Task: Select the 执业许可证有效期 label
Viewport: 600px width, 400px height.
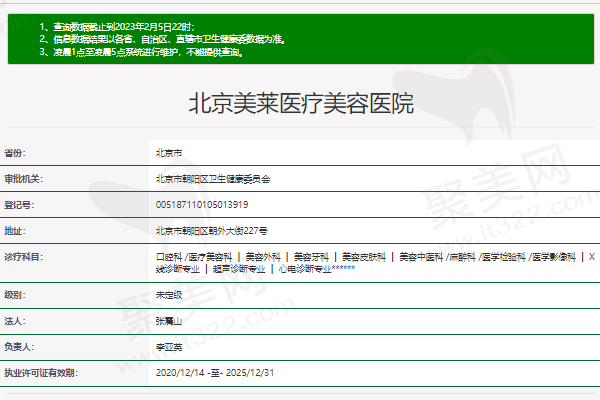Action: pyautogui.click(x=41, y=373)
